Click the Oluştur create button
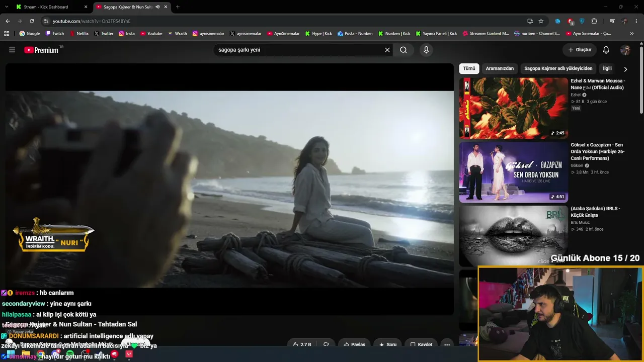 tap(580, 50)
